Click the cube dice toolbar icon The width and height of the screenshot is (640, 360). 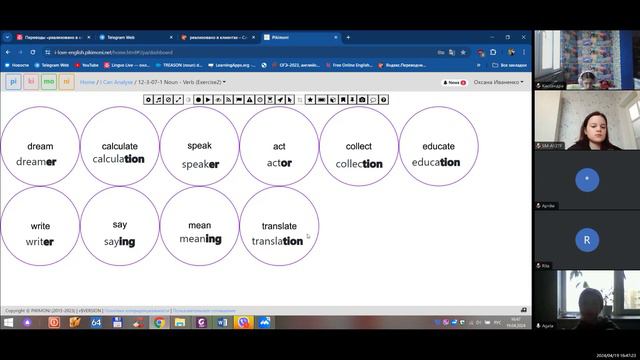(333, 100)
